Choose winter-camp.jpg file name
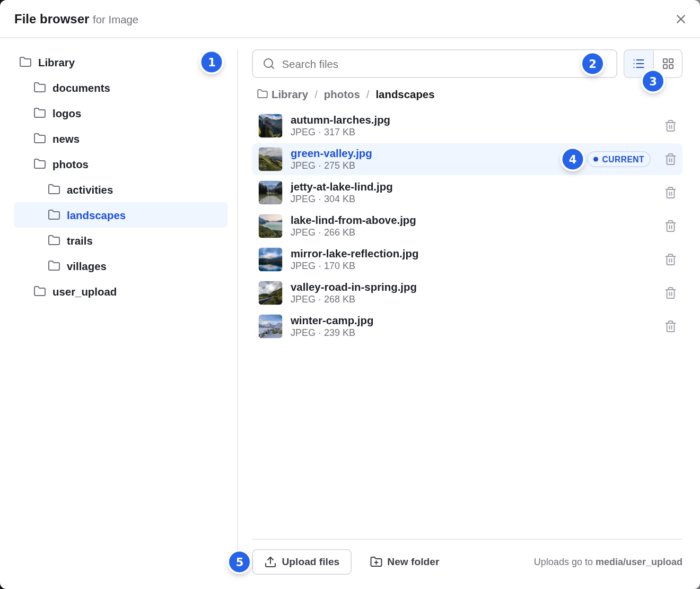The height and width of the screenshot is (589, 700). [332, 321]
